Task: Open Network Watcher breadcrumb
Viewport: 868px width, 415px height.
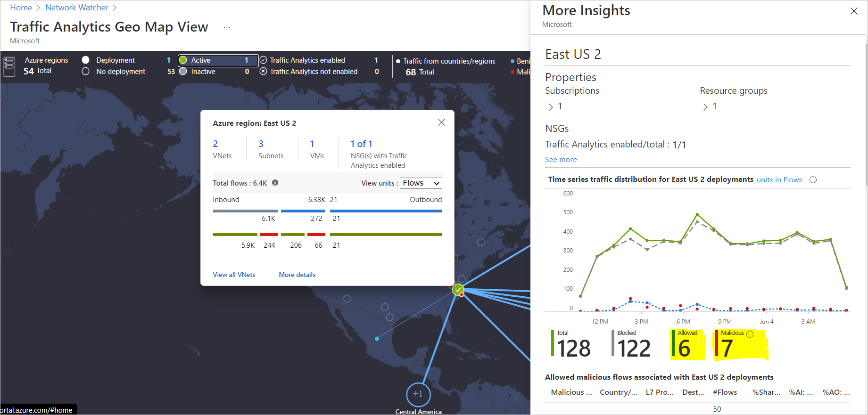Action: (x=76, y=8)
